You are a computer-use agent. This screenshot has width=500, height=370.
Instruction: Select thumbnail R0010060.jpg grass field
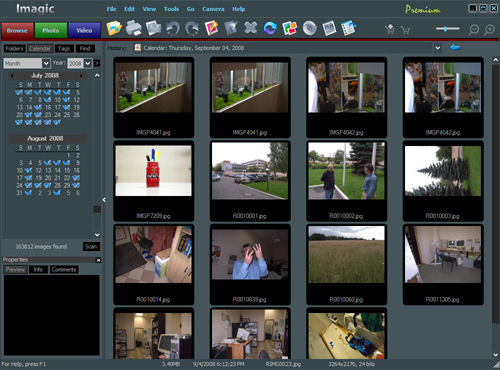(346, 264)
